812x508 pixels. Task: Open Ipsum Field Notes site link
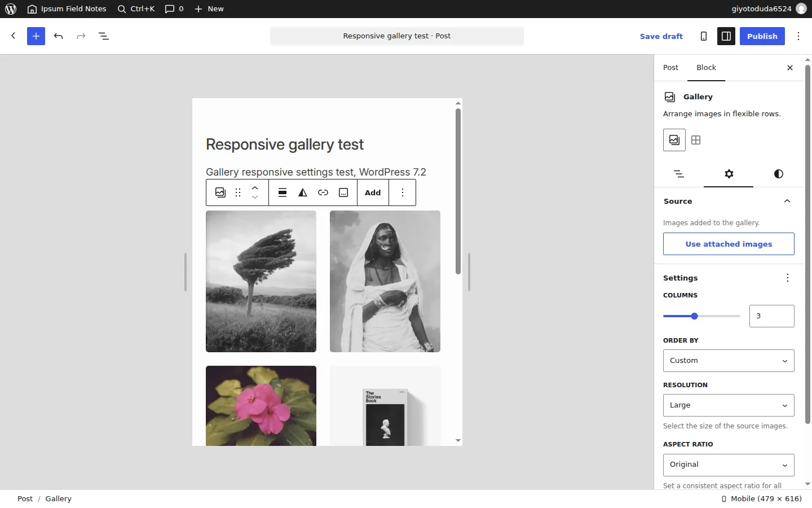pyautogui.click(x=67, y=9)
